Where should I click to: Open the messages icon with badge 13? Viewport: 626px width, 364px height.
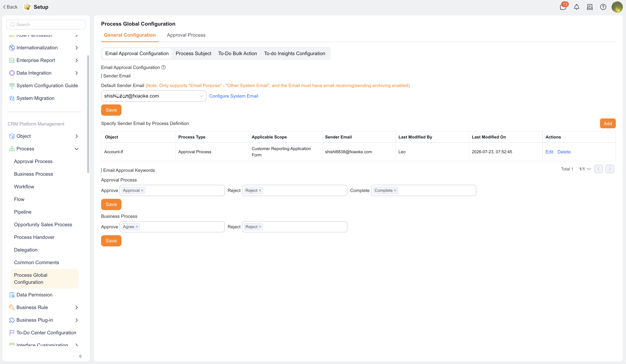point(563,7)
